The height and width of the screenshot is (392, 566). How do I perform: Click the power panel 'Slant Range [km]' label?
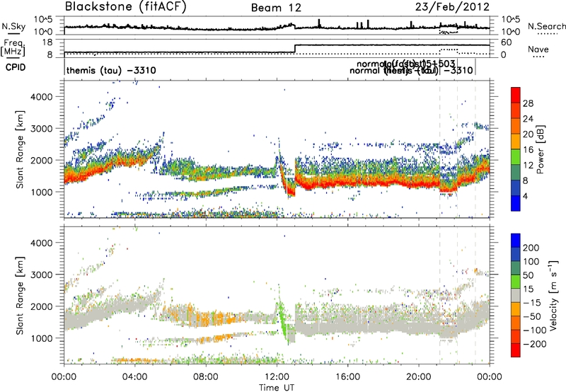tap(20, 149)
